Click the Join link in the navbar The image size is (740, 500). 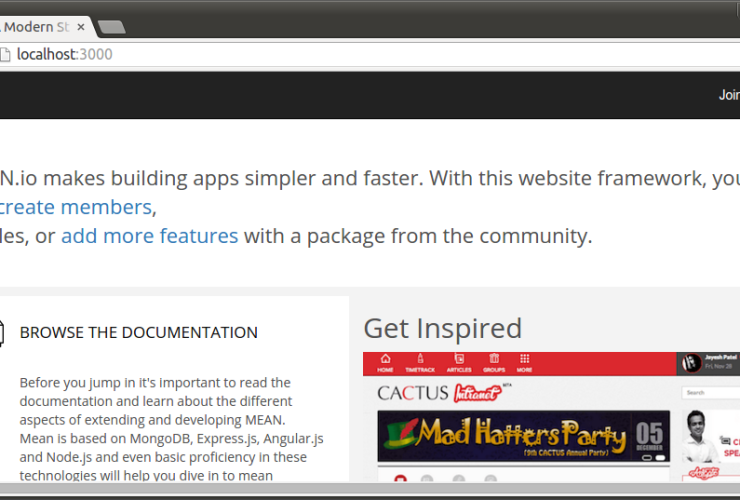tap(728, 95)
